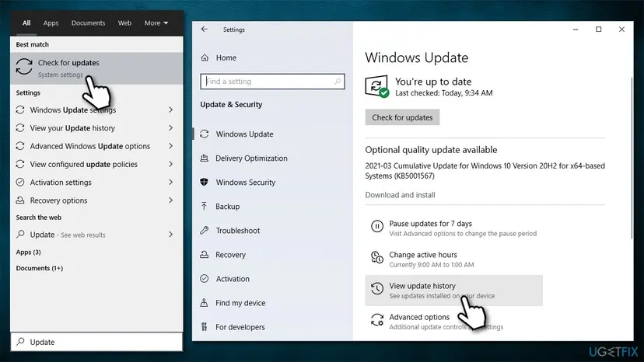Switch to the Web search tab
Viewport: 644px width, 362px height.
point(124,23)
